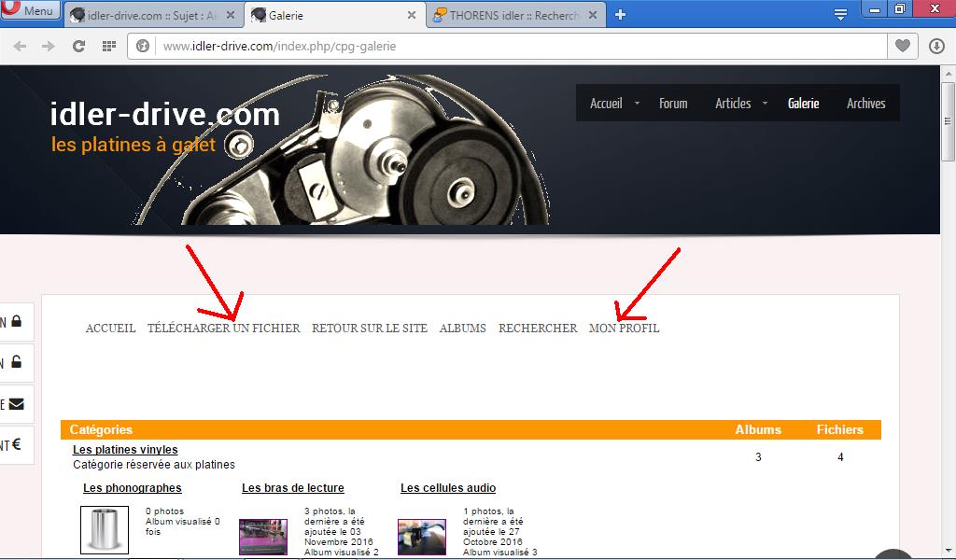Open the Mon Profil link
Viewport: 956px width, 560px height.
pos(624,329)
